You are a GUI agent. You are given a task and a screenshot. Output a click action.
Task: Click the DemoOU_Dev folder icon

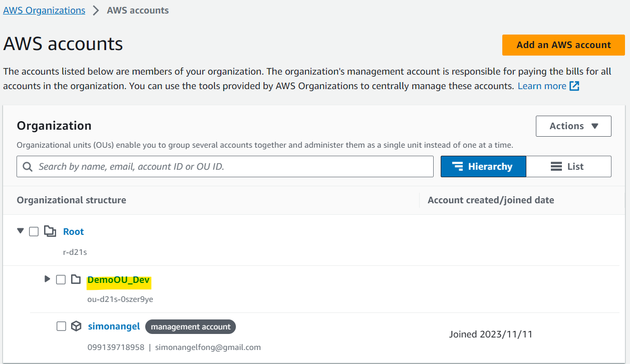[76, 279]
